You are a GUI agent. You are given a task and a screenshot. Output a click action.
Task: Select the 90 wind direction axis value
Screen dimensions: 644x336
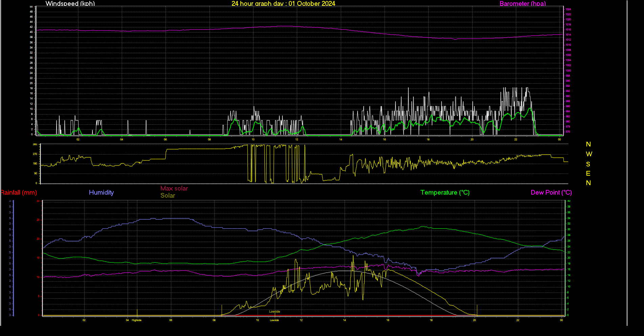tap(36, 174)
